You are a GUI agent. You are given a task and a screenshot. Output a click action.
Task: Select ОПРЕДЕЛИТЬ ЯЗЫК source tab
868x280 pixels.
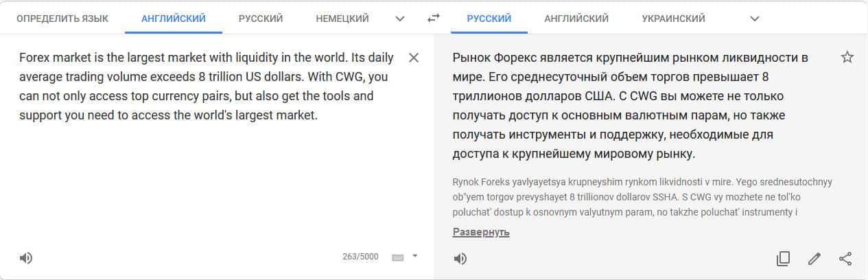click(x=62, y=19)
